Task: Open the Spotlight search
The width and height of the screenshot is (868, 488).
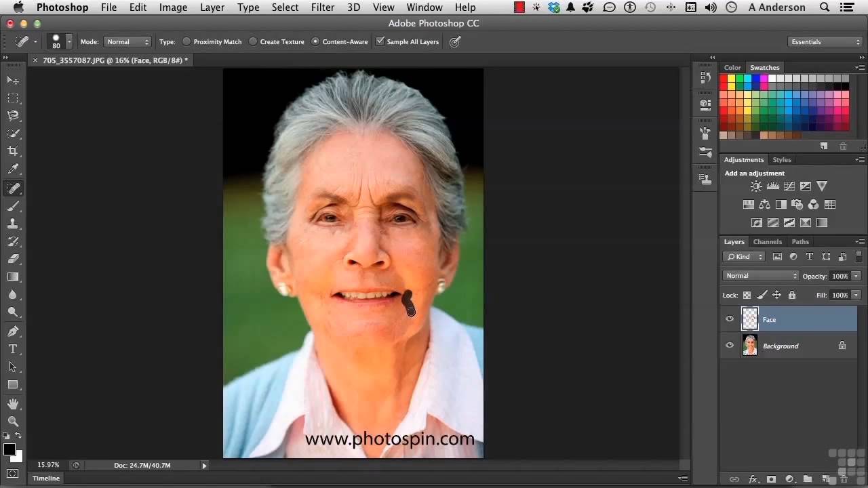Action: [x=825, y=7]
